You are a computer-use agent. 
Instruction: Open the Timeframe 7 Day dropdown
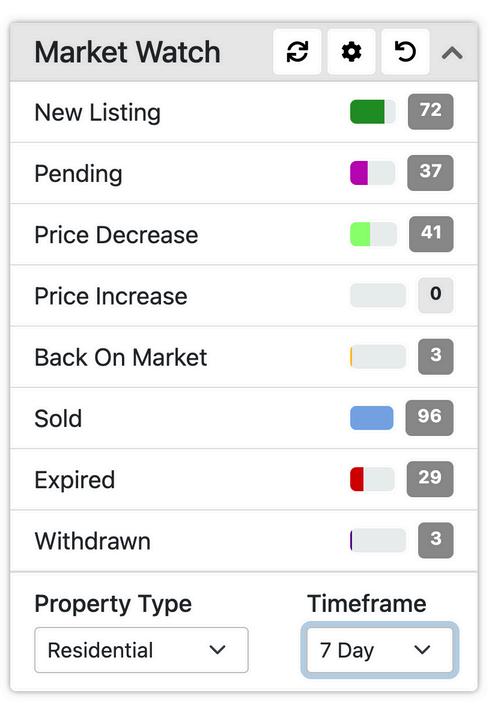coord(380,650)
